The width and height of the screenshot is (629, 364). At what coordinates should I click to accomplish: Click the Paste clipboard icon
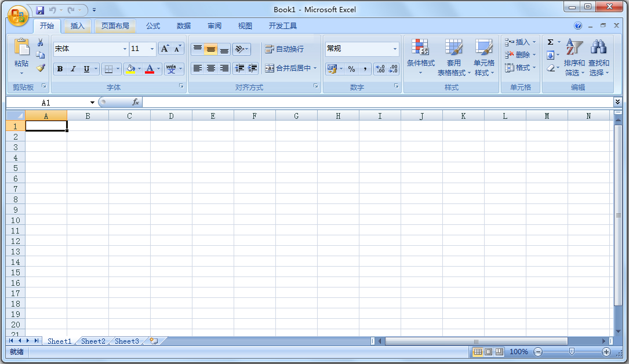coord(21,48)
